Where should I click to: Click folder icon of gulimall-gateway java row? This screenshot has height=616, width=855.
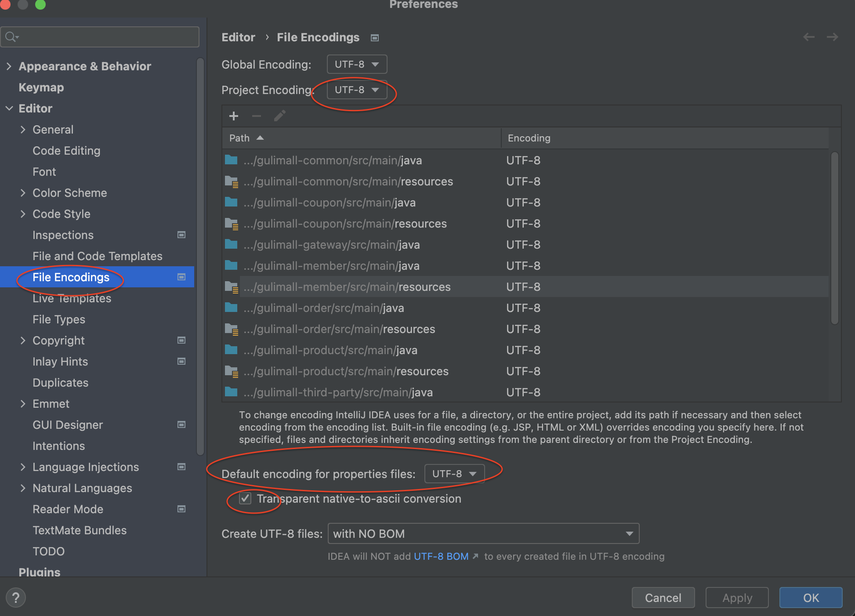point(231,244)
